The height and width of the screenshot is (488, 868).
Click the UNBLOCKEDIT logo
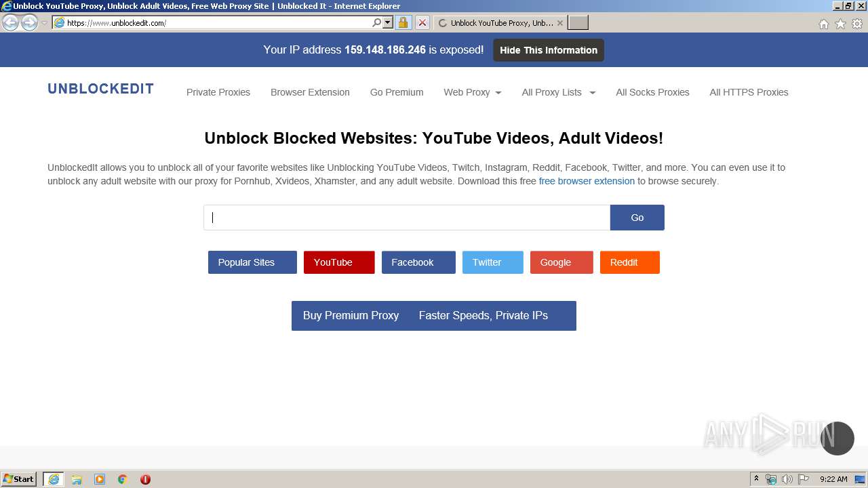coord(100,89)
